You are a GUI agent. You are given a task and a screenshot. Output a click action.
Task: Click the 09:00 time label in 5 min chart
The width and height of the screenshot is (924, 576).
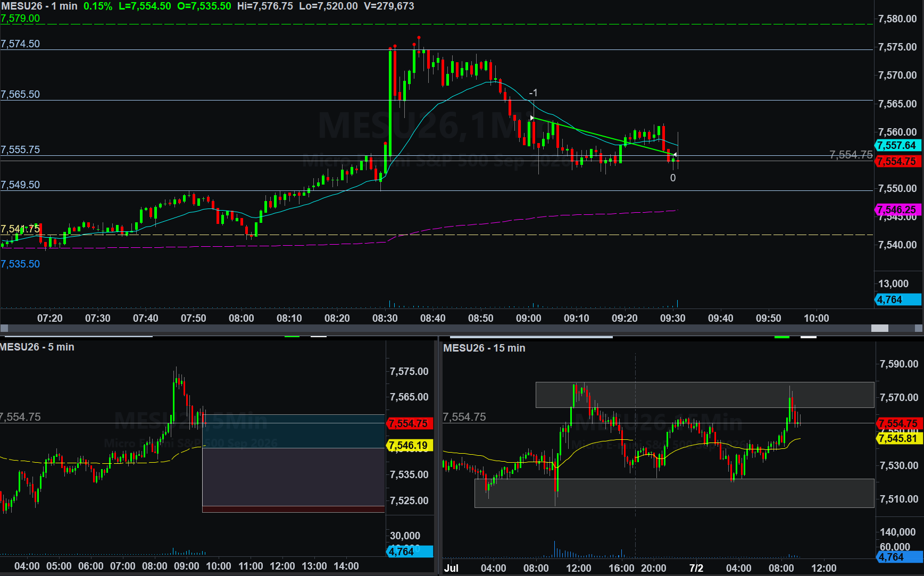coord(187,566)
